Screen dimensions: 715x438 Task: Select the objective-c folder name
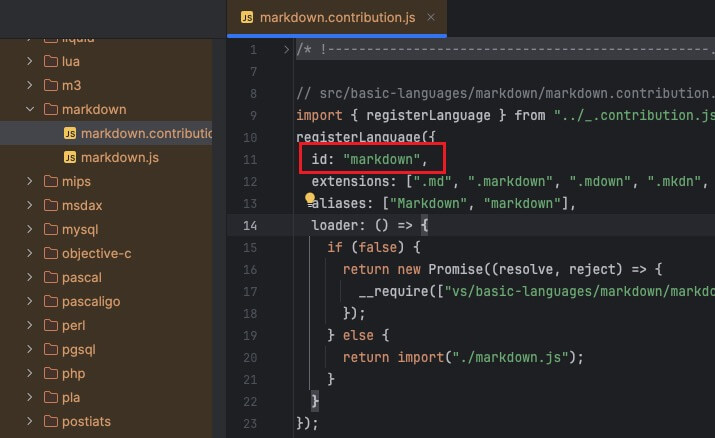[x=97, y=253]
